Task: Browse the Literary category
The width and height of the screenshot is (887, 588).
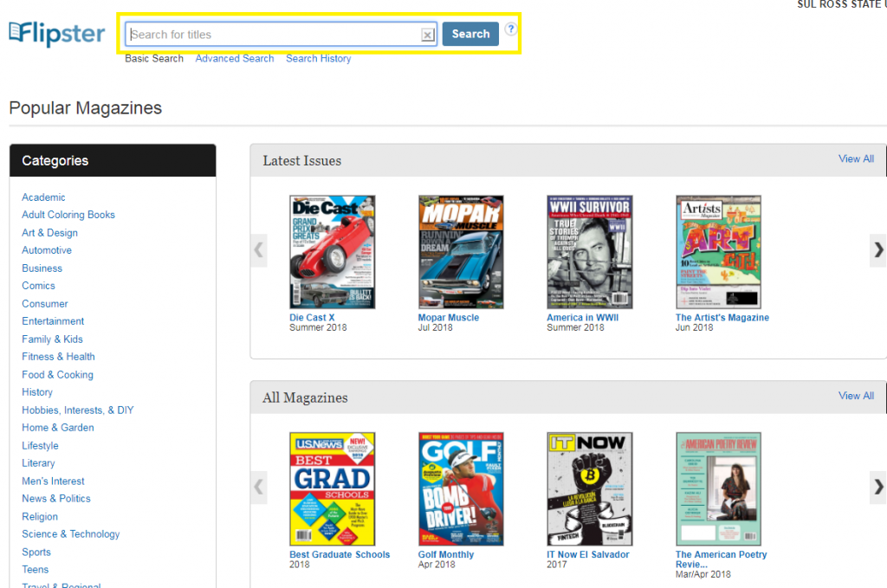Action: pyautogui.click(x=38, y=463)
